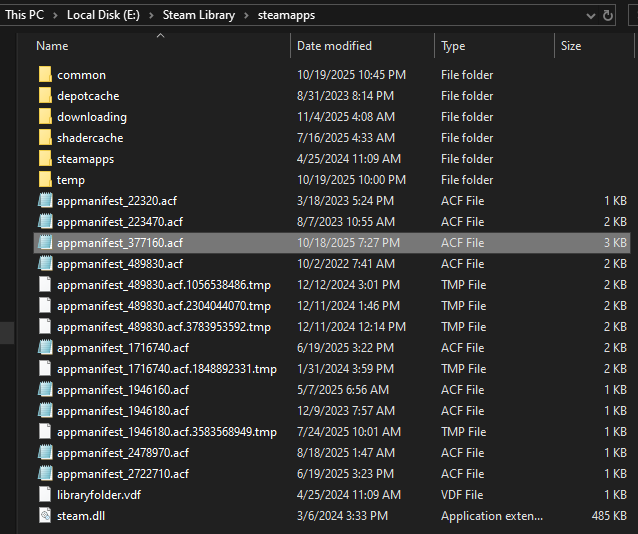638x534 pixels.
Task: Click the appmanifest_1946160.acf file icon
Action: (45, 390)
